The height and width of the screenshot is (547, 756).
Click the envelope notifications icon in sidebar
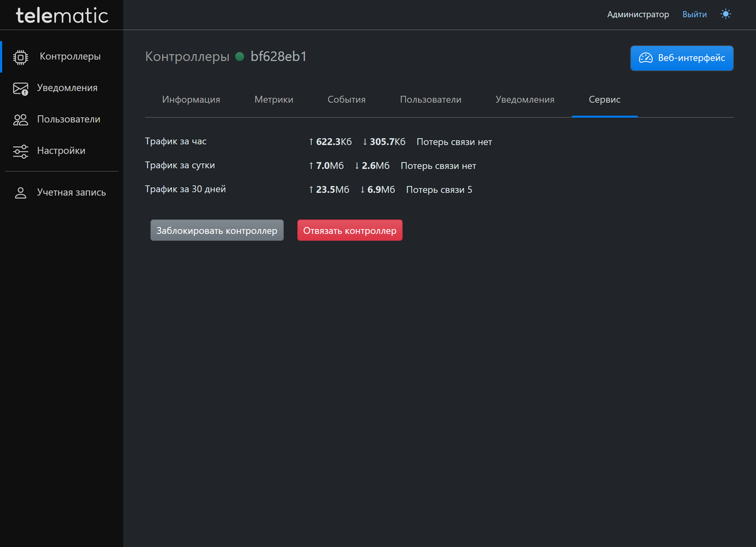pyautogui.click(x=21, y=88)
